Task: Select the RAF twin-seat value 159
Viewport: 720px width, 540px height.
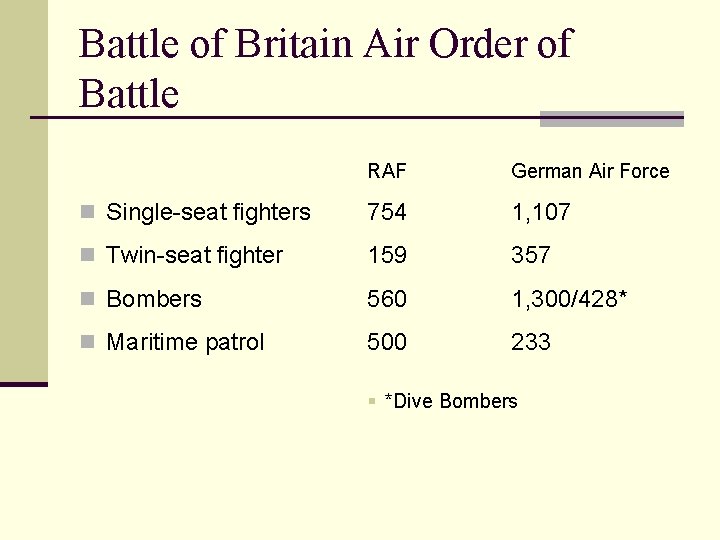Action: pyautogui.click(x=387, y=255)
